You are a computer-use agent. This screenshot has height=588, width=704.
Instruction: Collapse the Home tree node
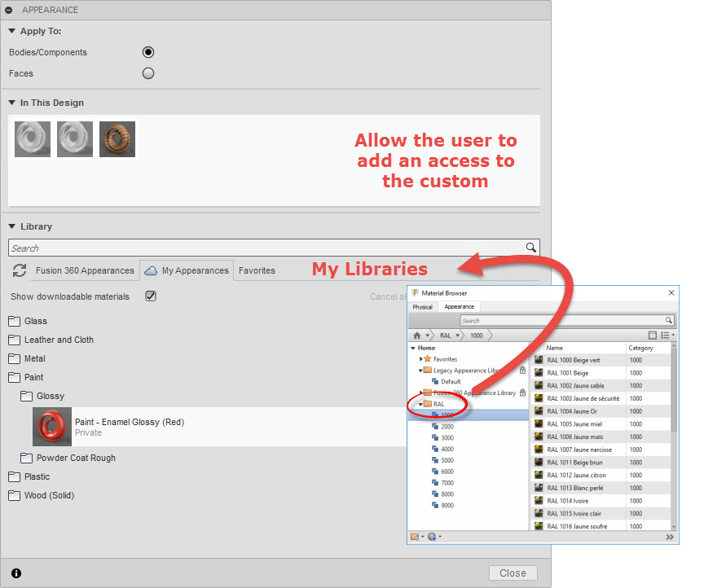click(x=413, y=348)
